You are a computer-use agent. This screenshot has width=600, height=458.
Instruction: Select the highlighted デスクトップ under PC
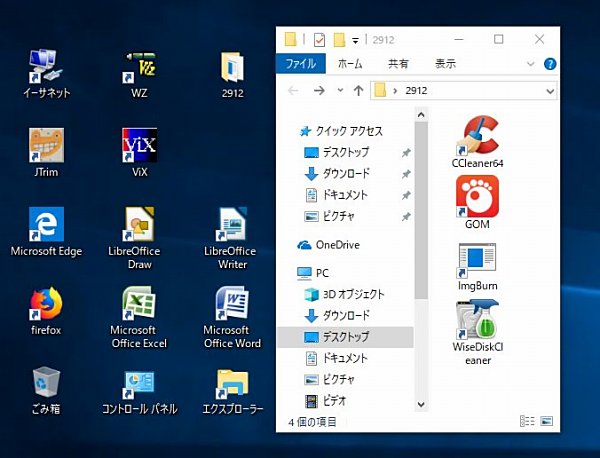[x=345, y=337]
